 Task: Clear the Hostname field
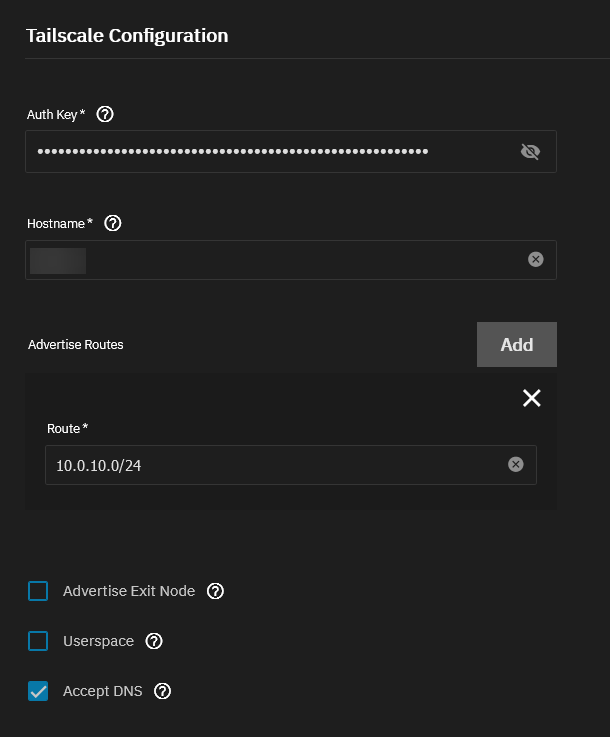[535, 259]
